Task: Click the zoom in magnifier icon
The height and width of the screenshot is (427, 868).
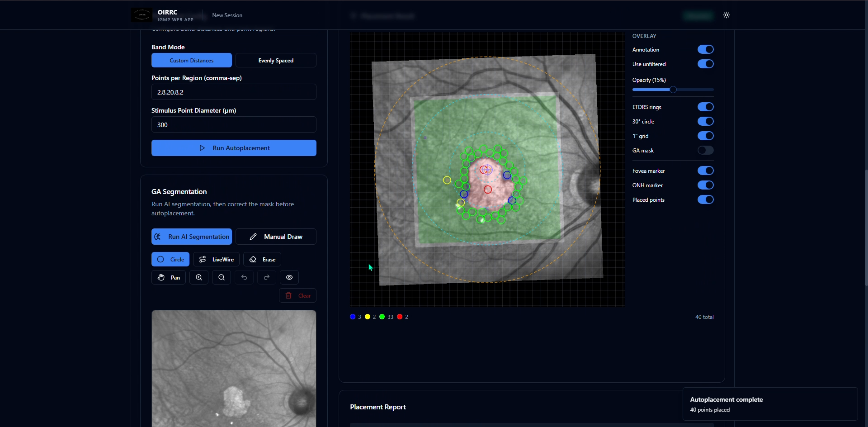Action: point(199,277)
